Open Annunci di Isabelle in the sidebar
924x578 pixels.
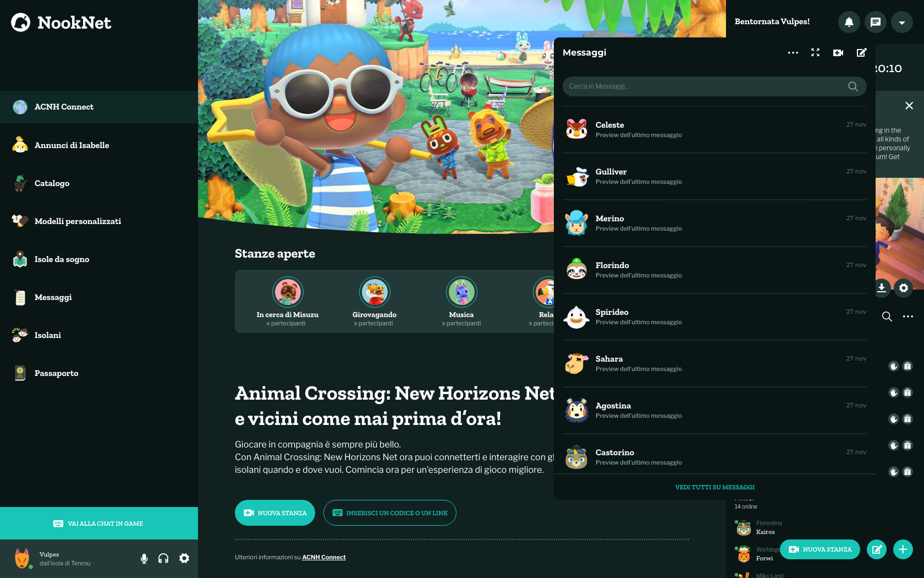pyautogui.click(x=99, y=145)
